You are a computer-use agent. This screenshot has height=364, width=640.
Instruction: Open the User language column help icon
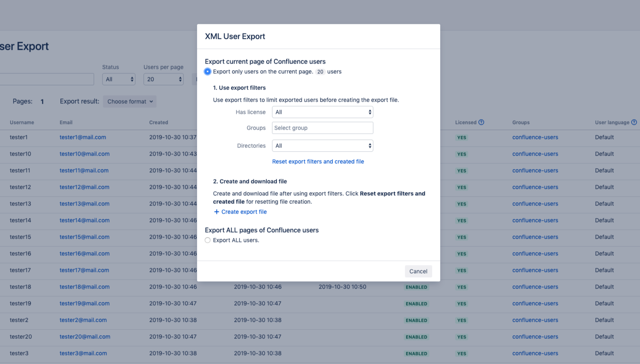coord(634,122)
